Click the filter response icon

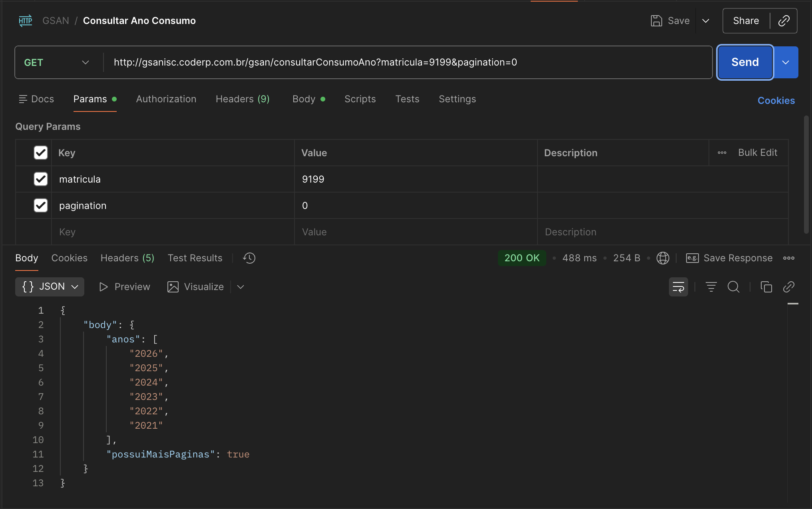pos(711,287)
